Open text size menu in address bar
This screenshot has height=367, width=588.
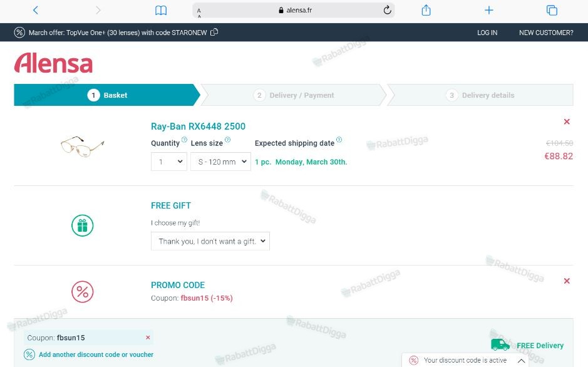pyautogui.click(x=199, y=13)
